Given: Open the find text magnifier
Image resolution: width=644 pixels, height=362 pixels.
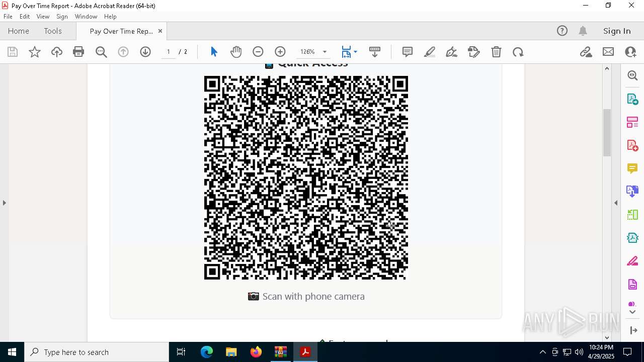Looking at the screenshot, I should pyautogui.click(x=101, y=52).
